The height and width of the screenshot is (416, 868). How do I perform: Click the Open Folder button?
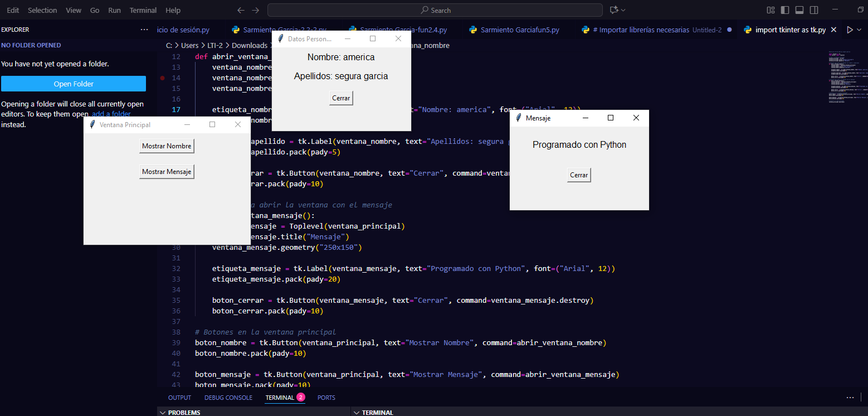point(74,84)
